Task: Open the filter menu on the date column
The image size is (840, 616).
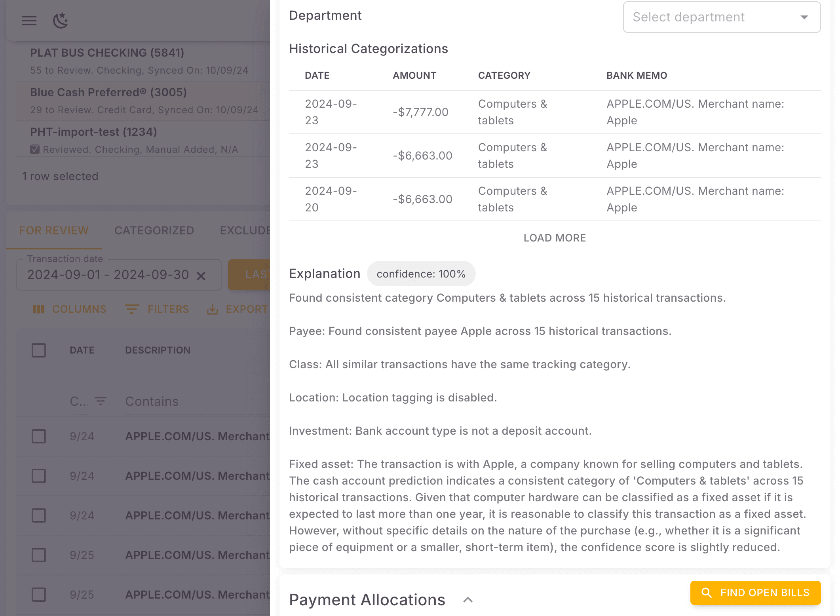Action: coord(100,401)
